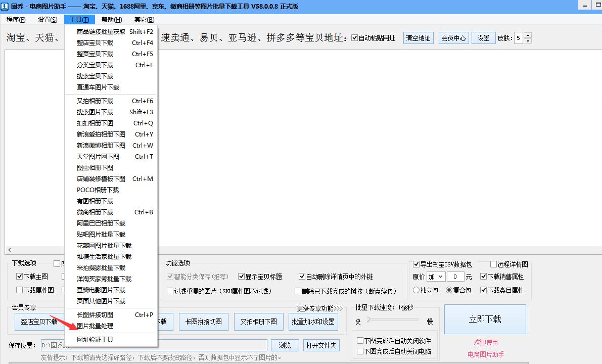Click the 立即下载 download button
The image size is (602, 364).
[485, 319]
